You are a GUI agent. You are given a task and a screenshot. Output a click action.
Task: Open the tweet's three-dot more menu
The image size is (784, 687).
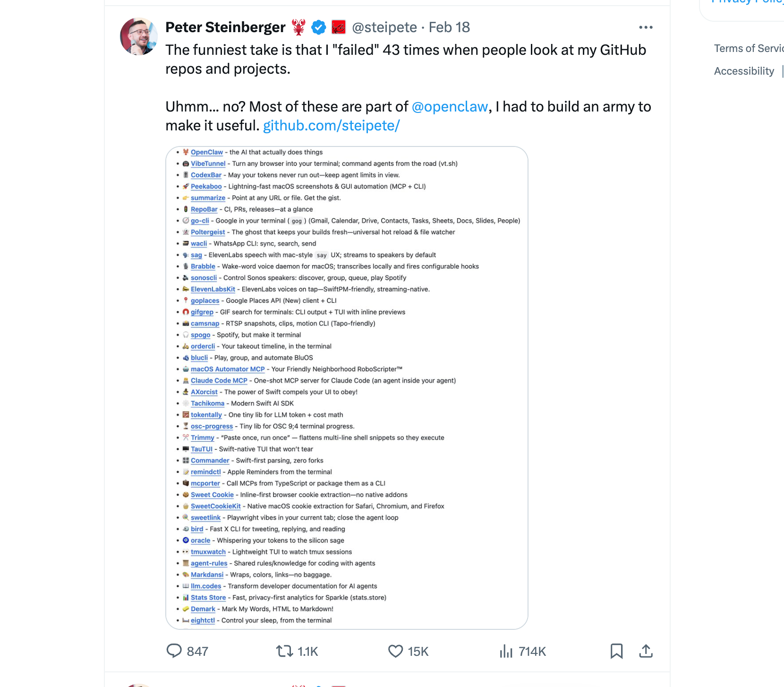coord(646,27)
